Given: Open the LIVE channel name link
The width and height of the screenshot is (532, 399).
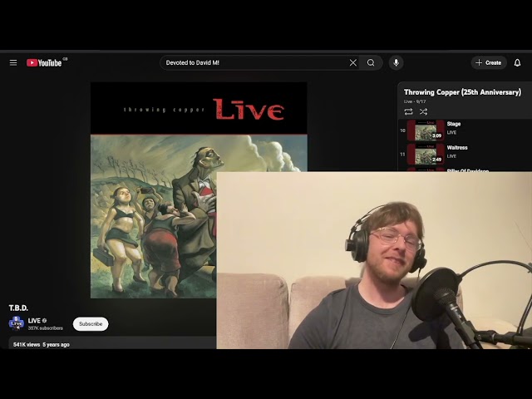Looking at the screenshot, I should point(34,321).
